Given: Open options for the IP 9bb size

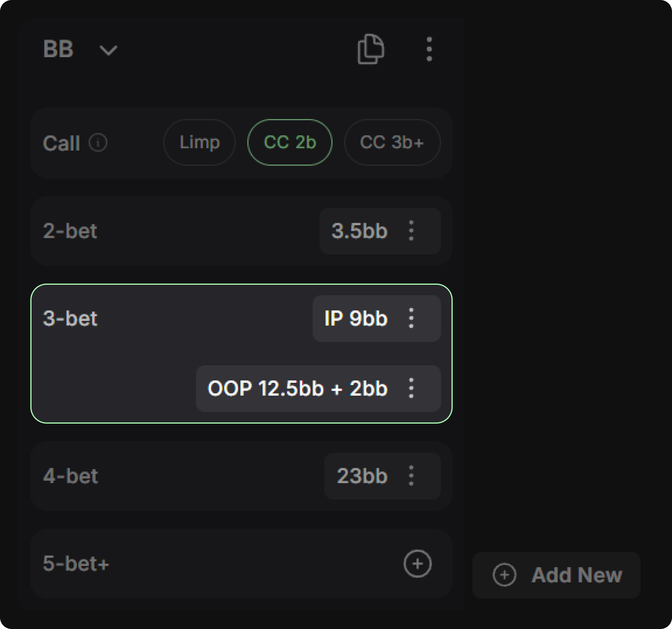Looking at the screenshot, I should 411,319.
